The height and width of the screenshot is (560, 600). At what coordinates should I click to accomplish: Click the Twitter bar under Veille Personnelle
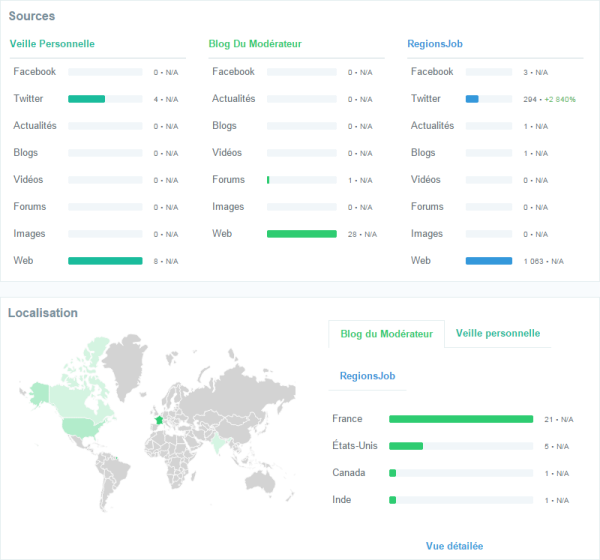tap(87, 99)
